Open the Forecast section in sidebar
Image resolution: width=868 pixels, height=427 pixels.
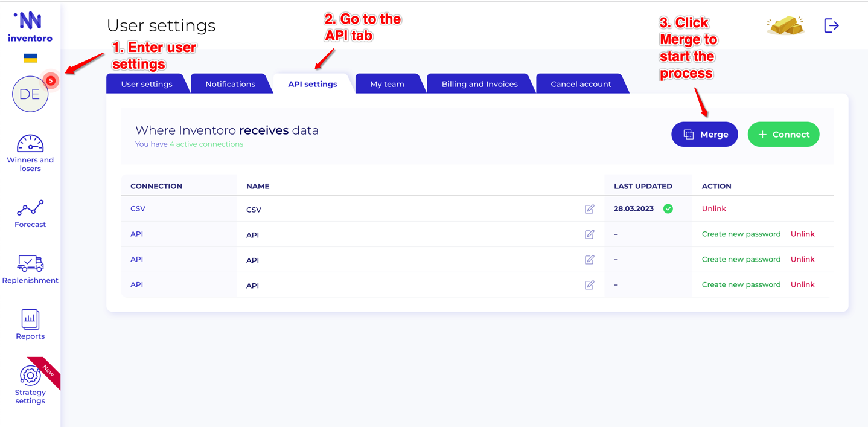pos(30,209)
